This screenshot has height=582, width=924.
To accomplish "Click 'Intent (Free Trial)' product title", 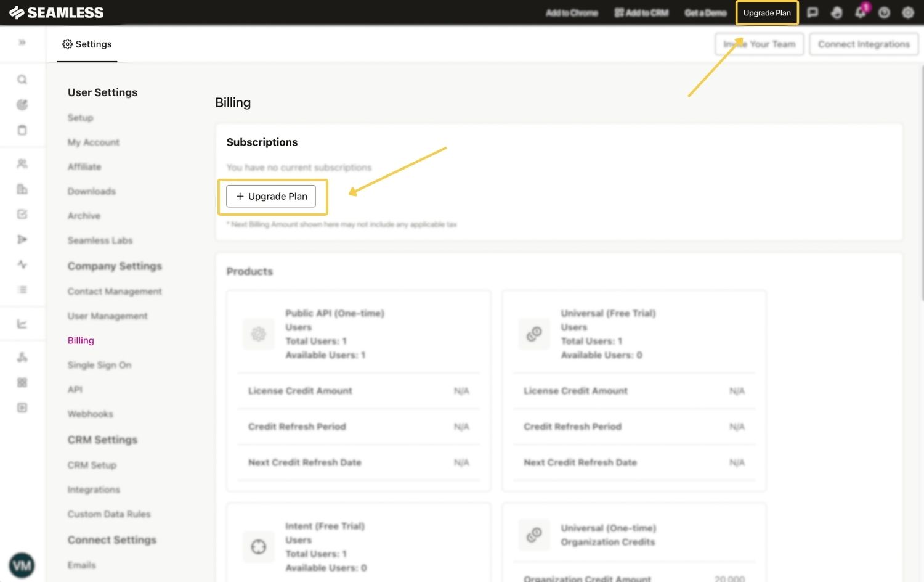I will click(325, 526).
